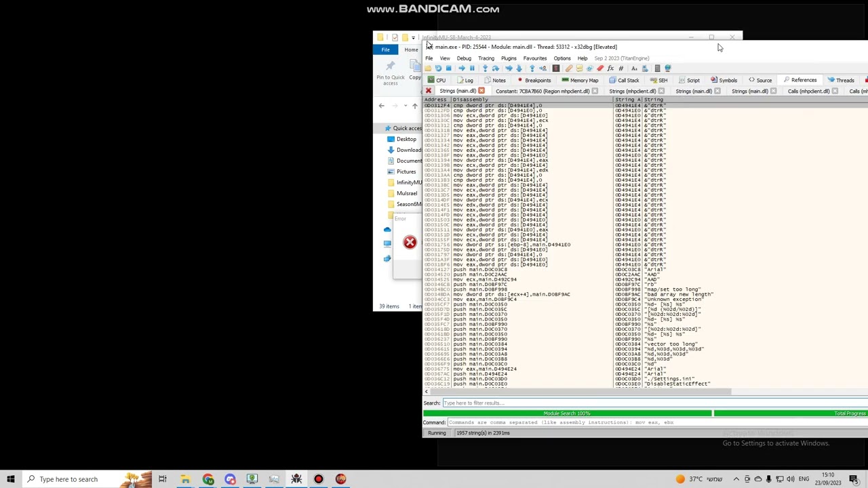This screenshot has width=868, height=488.
Task: Pause execution in x32dbg toolbar
Action: point(472,68)
